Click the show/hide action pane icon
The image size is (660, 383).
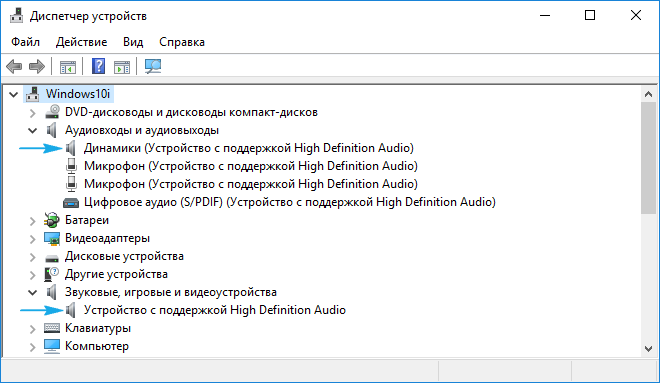[122, 67]
